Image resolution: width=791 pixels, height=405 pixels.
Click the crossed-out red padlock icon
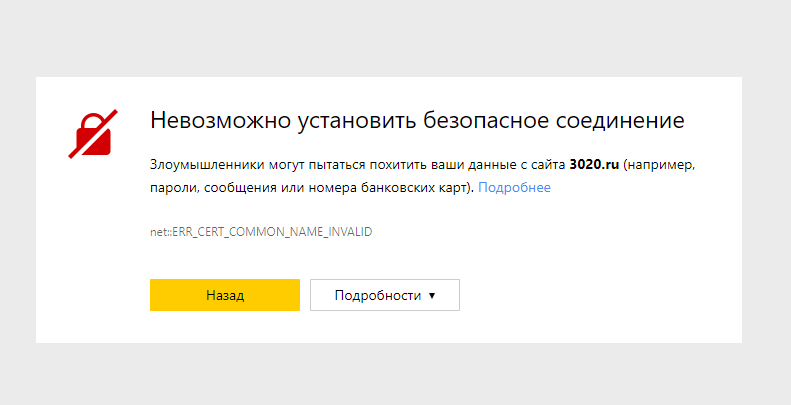point(92,134)
